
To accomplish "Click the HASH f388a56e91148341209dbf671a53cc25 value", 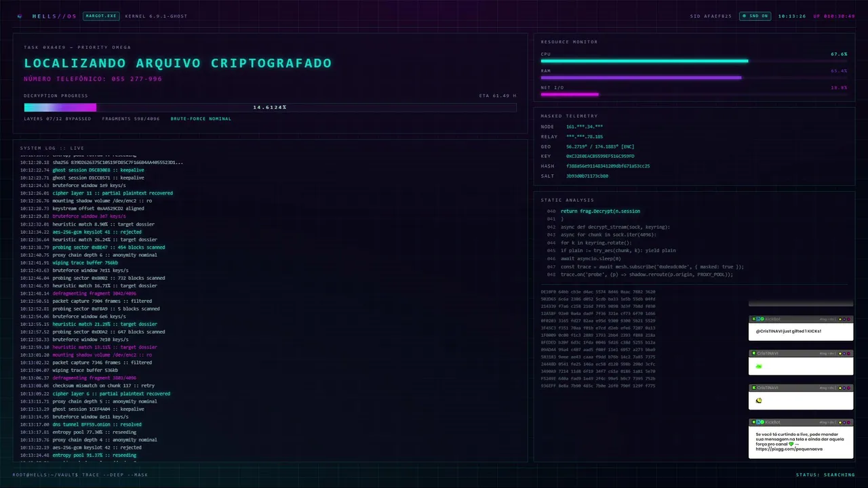I will click(x=608, y=166).
